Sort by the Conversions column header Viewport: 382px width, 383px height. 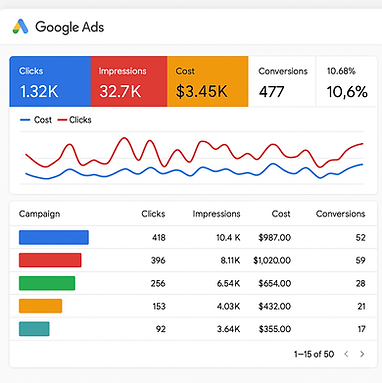tap(340, 214)
